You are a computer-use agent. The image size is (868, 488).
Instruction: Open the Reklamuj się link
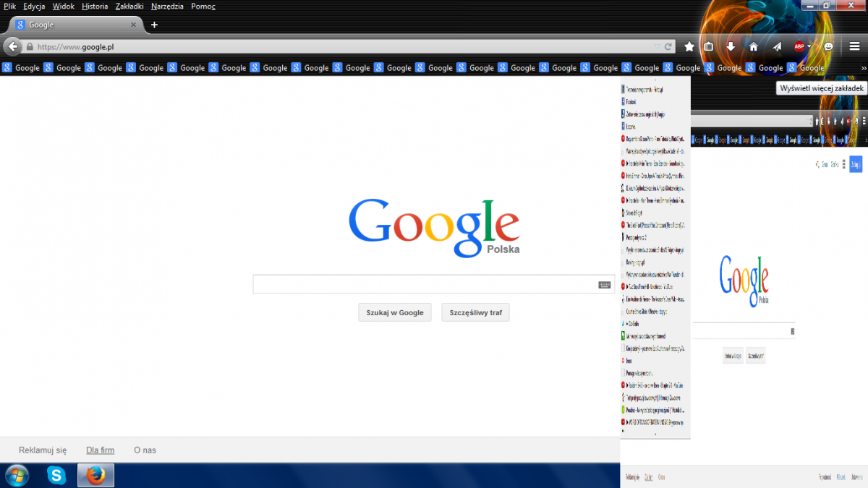[x=43, y=450]
